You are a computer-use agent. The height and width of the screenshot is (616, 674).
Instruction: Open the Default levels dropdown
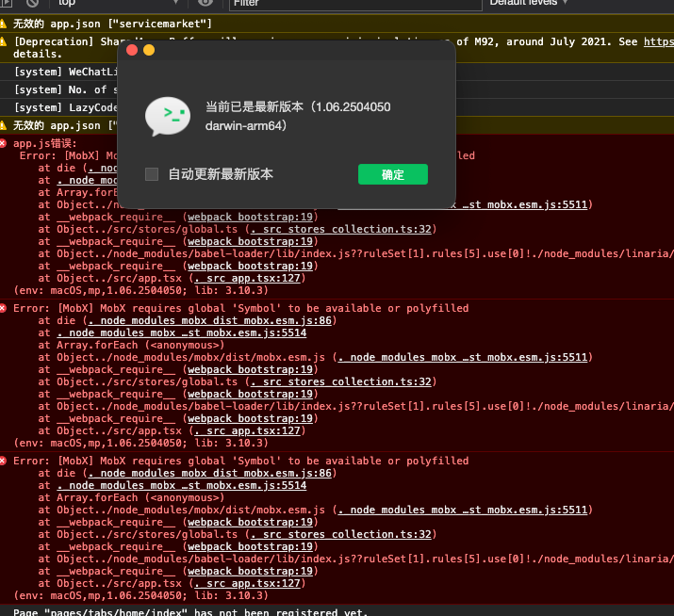(529, 3)
